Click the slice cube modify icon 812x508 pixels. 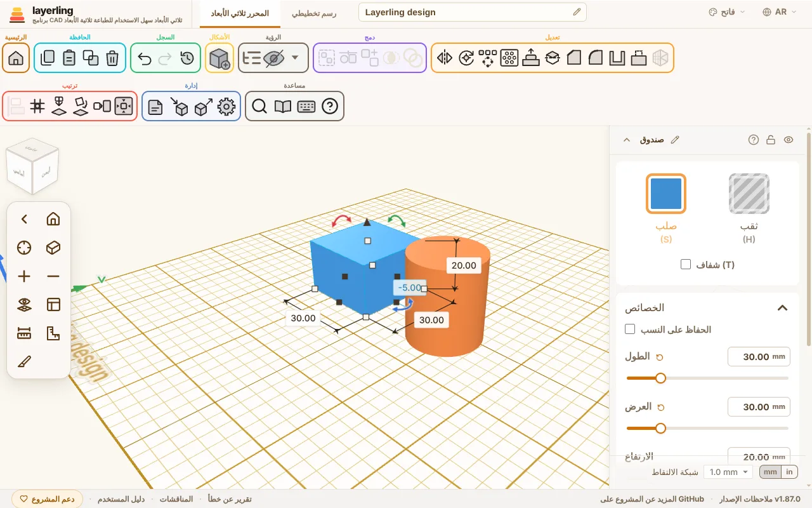tap(553, 58)
